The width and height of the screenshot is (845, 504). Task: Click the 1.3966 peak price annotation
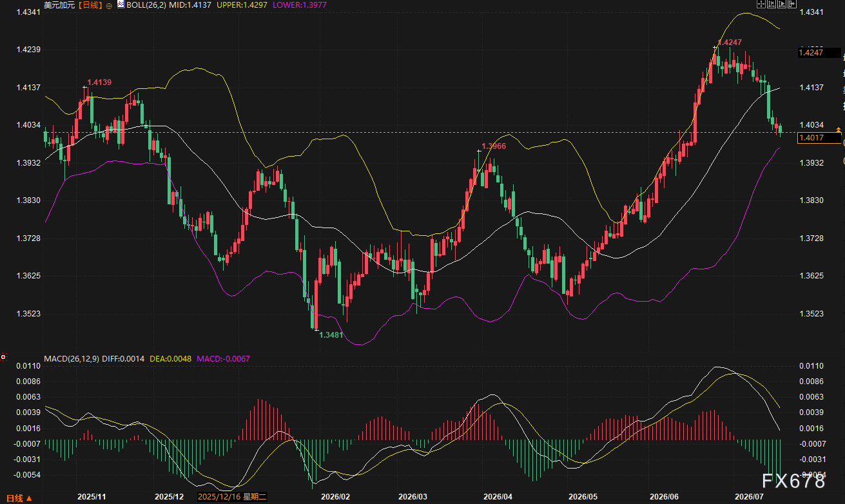click(494, 146)
